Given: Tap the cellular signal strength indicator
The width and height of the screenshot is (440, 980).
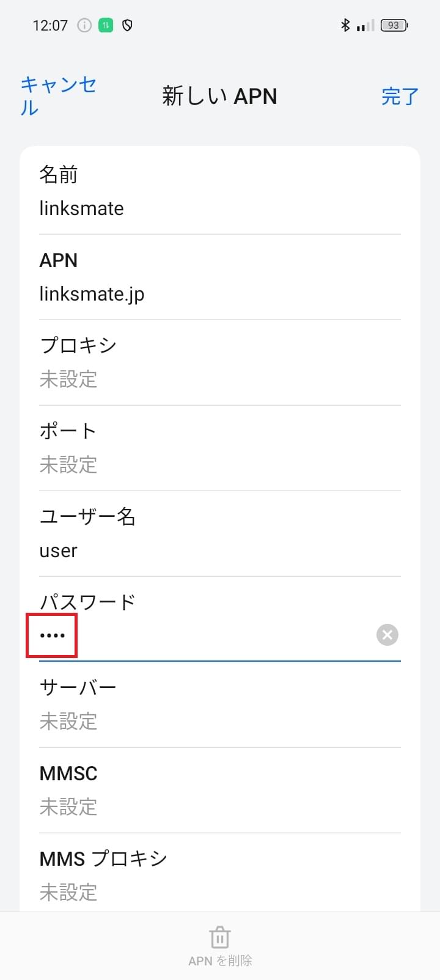Looking at the screenshot, I should [364, 25].
